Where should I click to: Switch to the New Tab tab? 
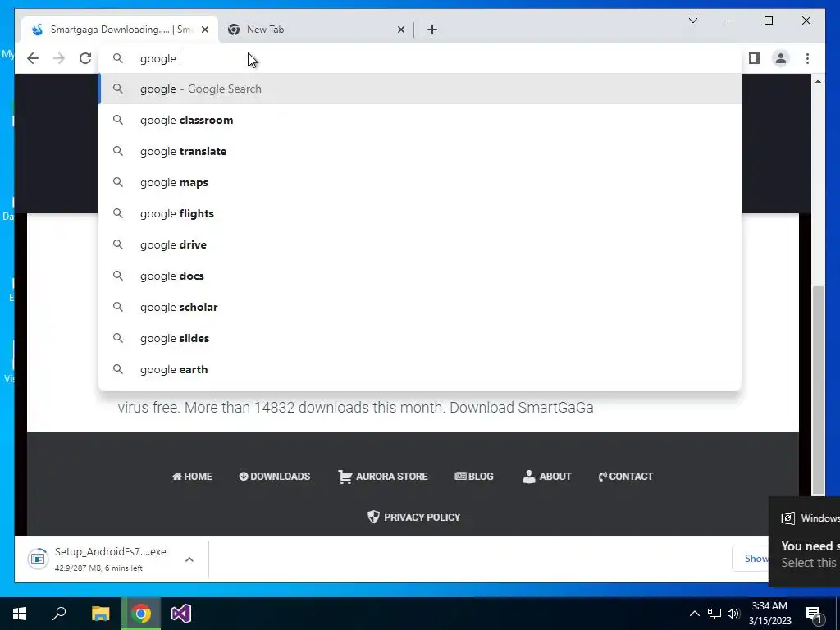click(315, 30)
